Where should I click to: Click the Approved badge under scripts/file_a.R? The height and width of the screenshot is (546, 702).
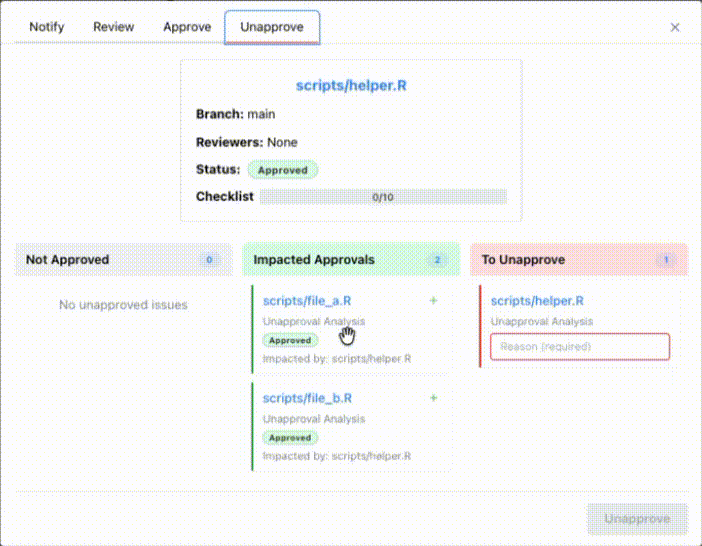pyautogui.click(x=290, y=340)
